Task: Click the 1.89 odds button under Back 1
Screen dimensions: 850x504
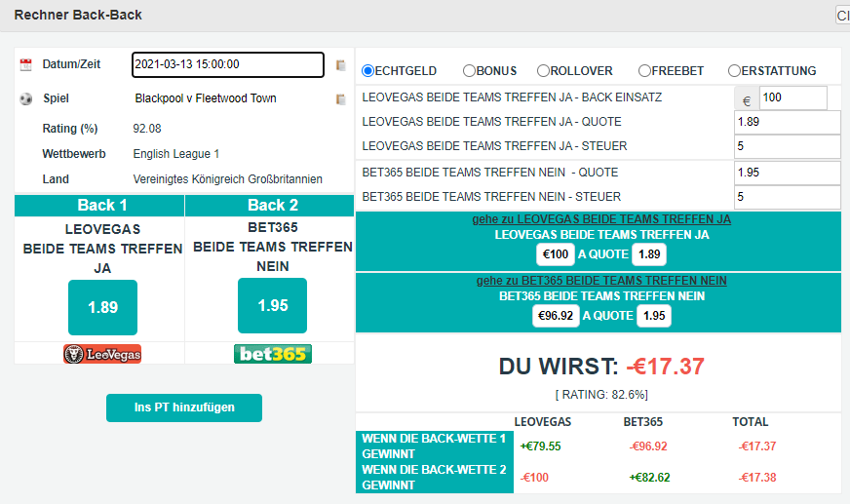Action: [x=102, y=307]
